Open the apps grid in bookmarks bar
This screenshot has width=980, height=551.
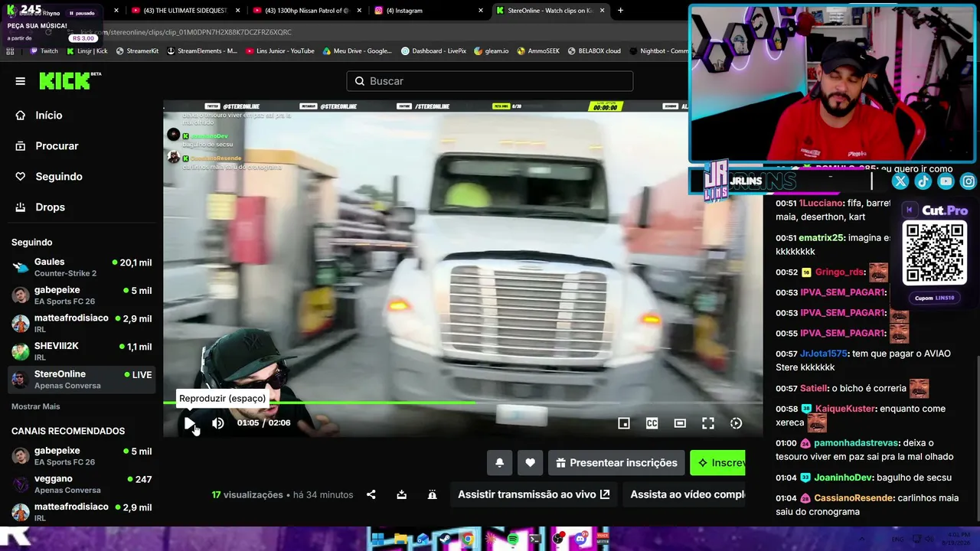(x=10, y=51)
